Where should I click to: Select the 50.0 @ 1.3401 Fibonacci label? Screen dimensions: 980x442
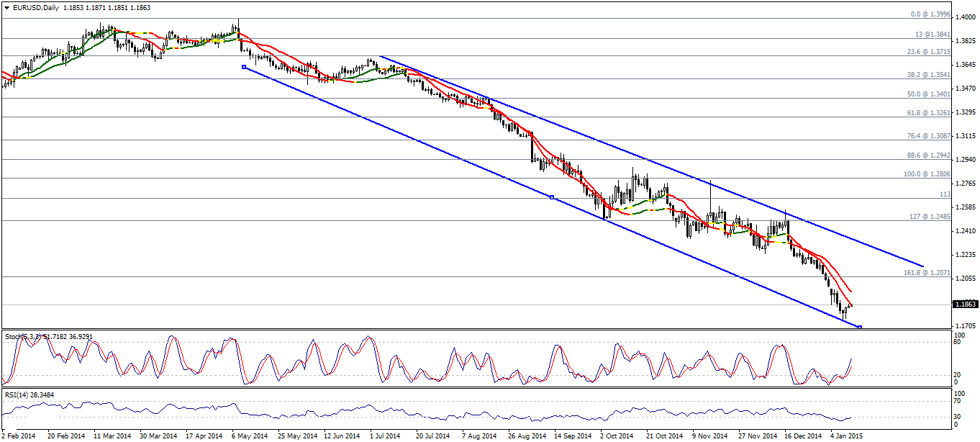928,94
